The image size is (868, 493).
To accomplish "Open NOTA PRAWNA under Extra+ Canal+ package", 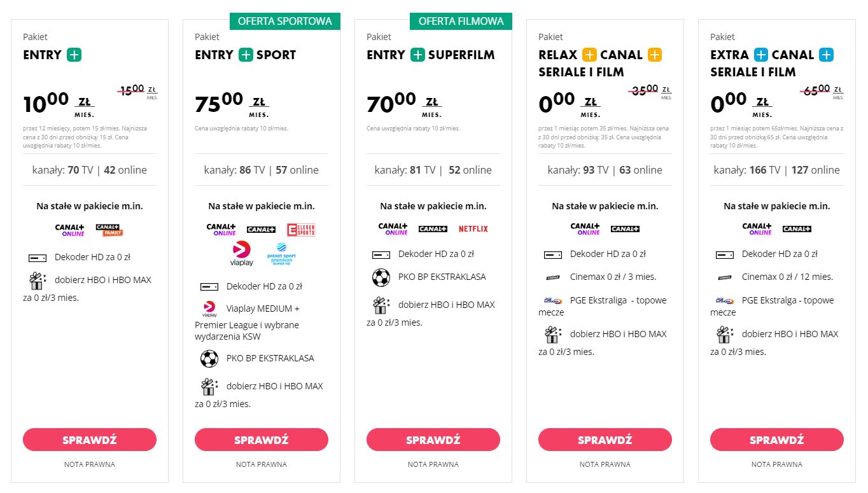I will (776, 464).
